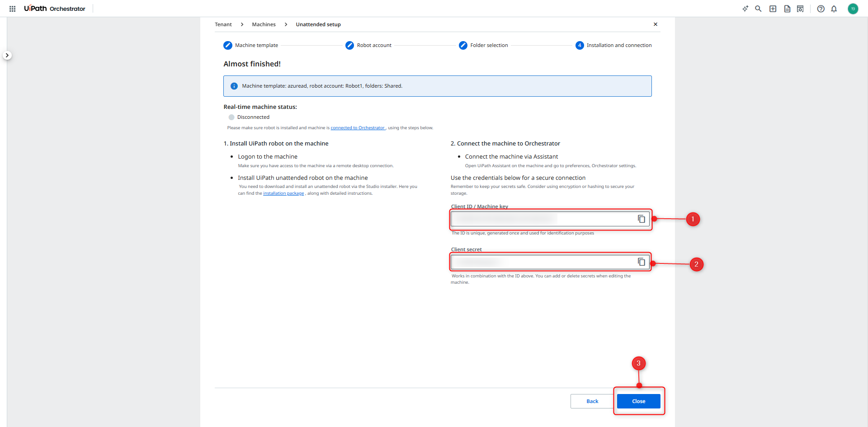Open the window-with-gear settings icon in header
The width and height of the screenshot is (868, 427).
click(x=800, y=9)
